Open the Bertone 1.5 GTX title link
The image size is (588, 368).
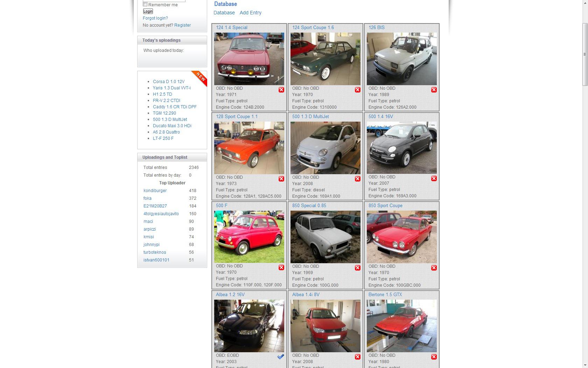(385, 294)
